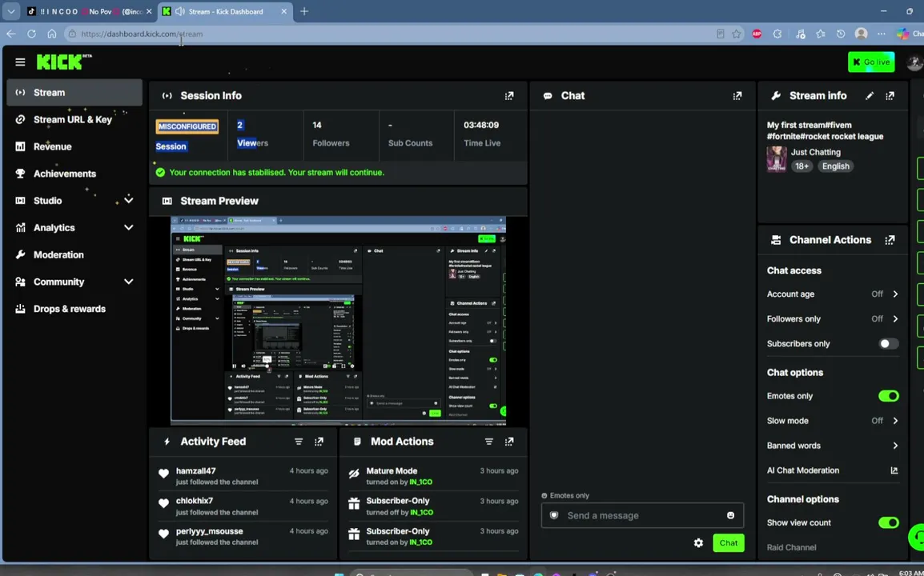
Task: Open browser profile icon in the toolbar
Action: (861, 34)
